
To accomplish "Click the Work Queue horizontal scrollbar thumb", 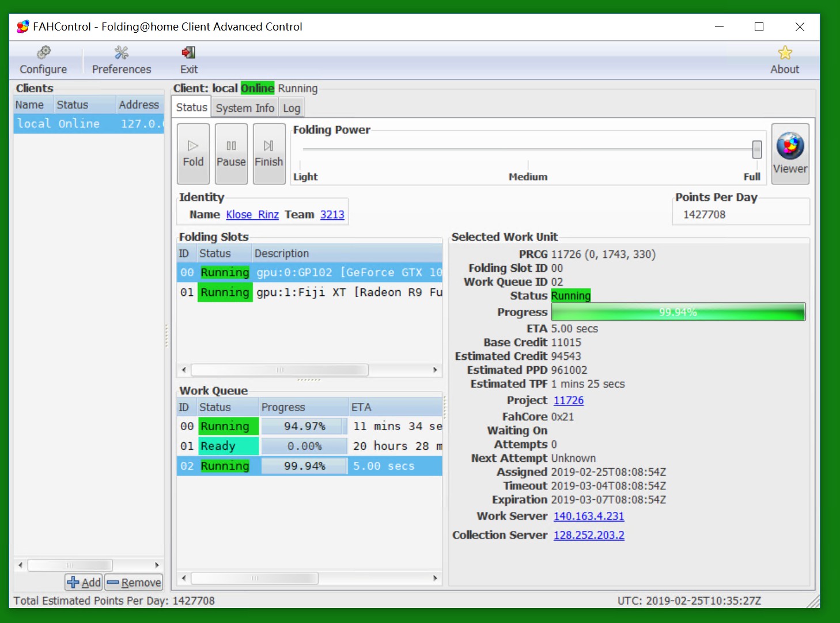I will (x=255, y=578).
